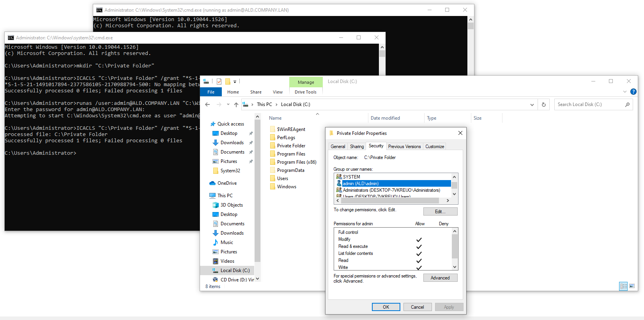Refresh the Local Disk (C:) address bar

tap(544, 104)
